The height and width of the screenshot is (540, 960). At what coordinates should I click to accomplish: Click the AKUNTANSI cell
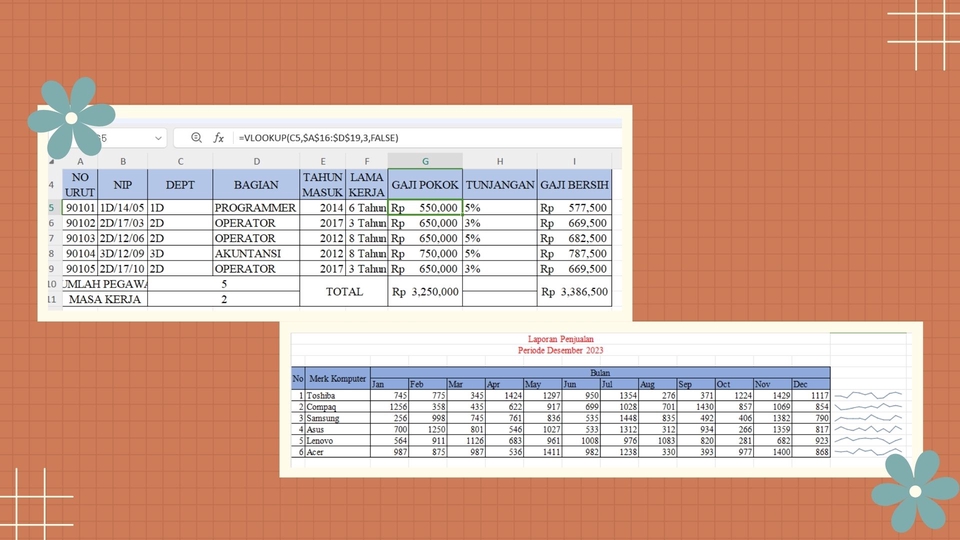pyautogui.click(x=256, y=253)
